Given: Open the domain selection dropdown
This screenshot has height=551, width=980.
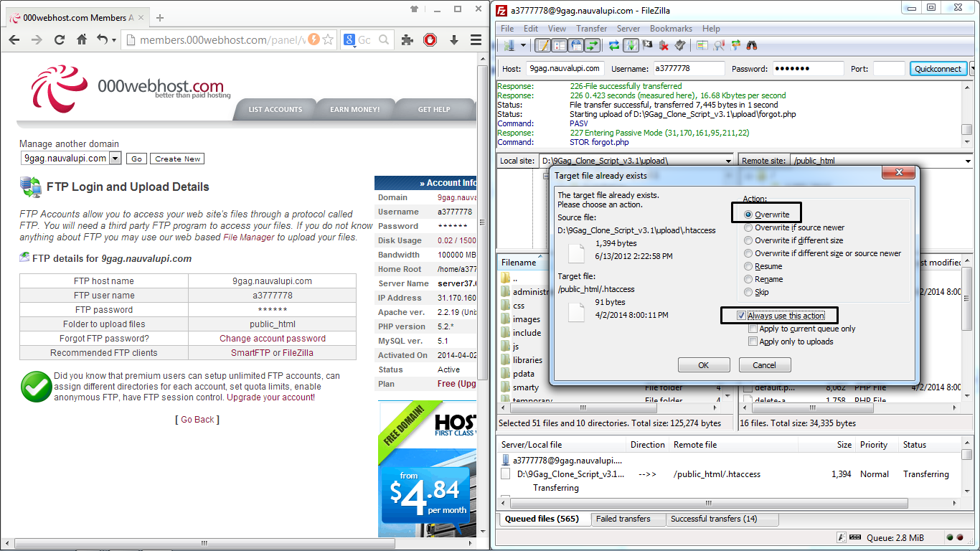Looking at the screenshot, I should [x=116, y=159].
